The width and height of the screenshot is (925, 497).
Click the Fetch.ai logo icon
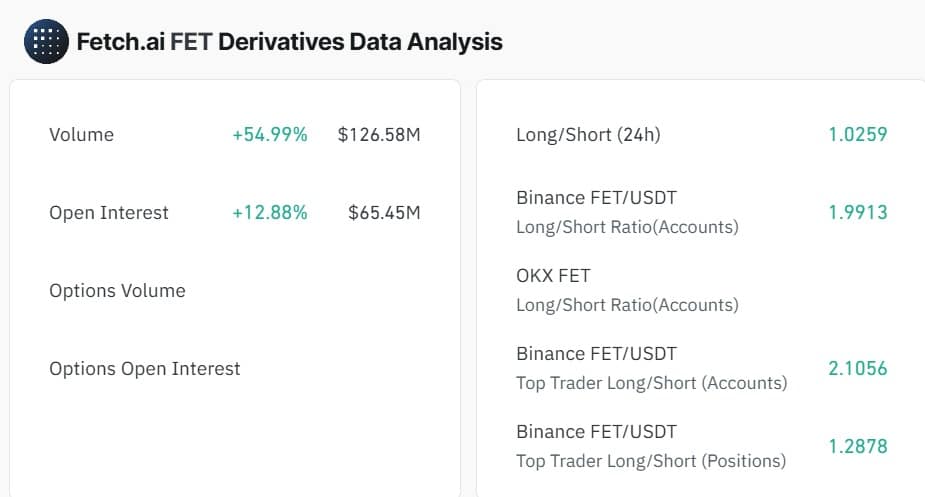click(46, 41)
